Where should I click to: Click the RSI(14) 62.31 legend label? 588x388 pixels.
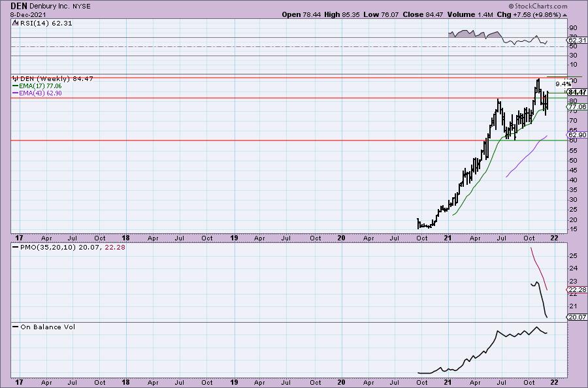tap(45, 23)
